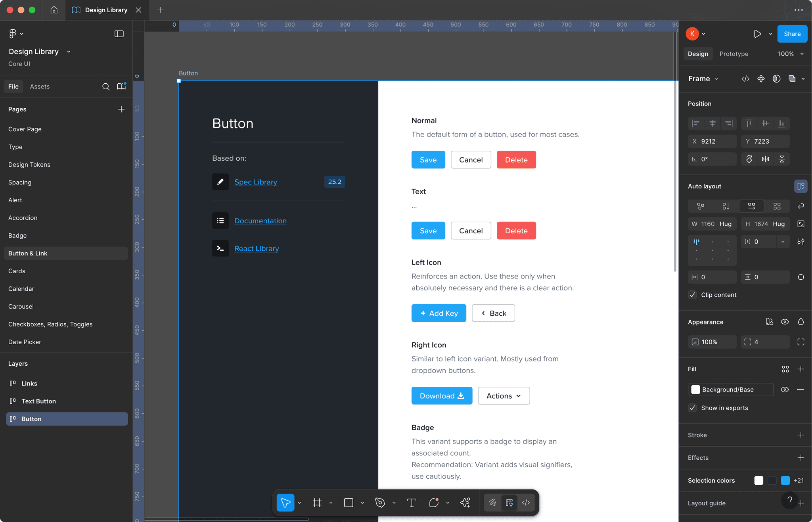
Task: Select the Pen tool
Action: [380, 503]
